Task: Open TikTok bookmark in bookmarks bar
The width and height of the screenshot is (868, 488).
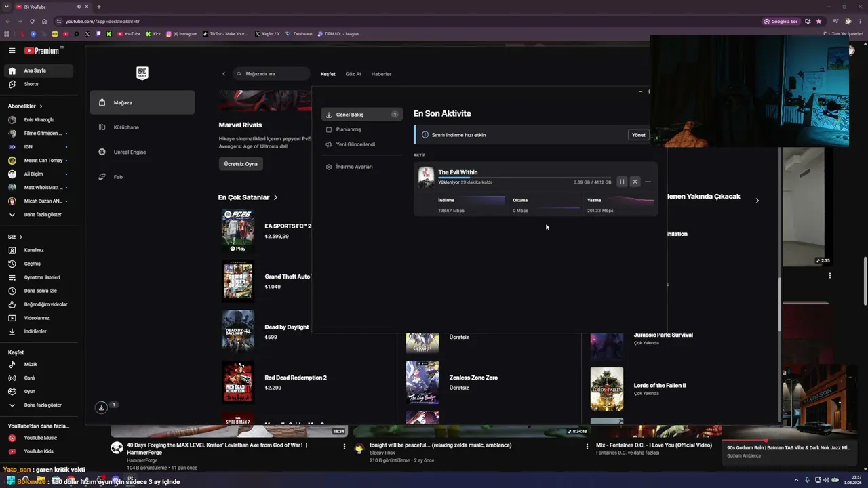Action: coord(225,34)
